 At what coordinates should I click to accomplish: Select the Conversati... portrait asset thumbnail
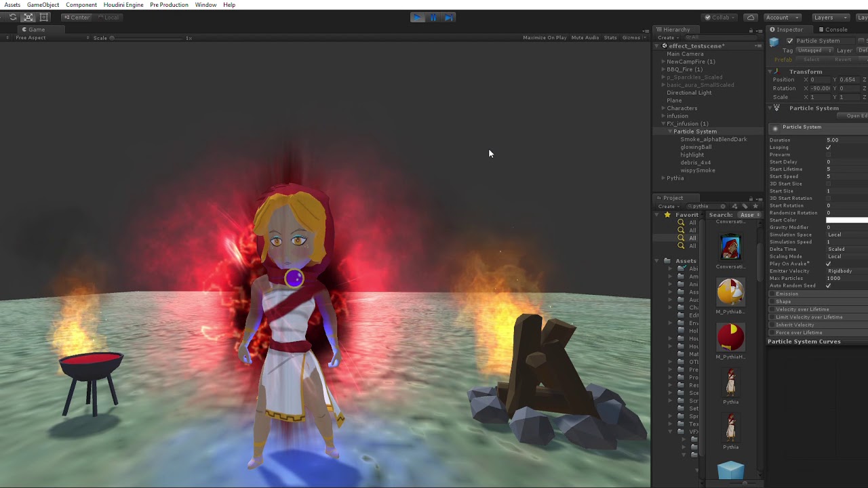pyautogui.click(x=730, y=247)
